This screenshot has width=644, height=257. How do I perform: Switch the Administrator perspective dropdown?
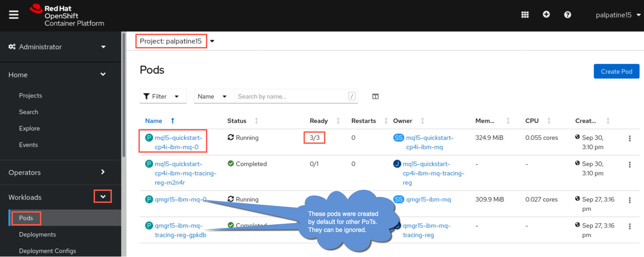(57, 47)
